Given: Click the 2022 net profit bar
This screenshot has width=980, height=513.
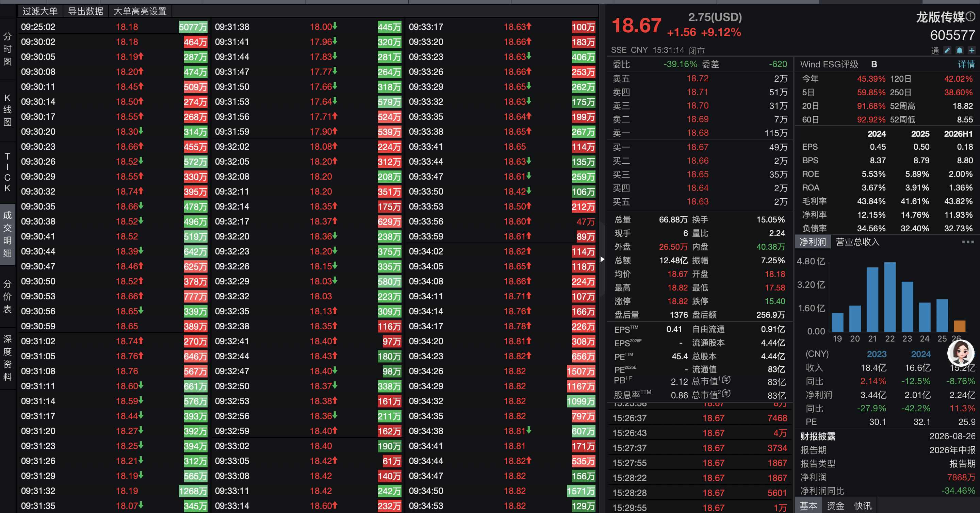Looking at the screenshot, I should [890, 297].
